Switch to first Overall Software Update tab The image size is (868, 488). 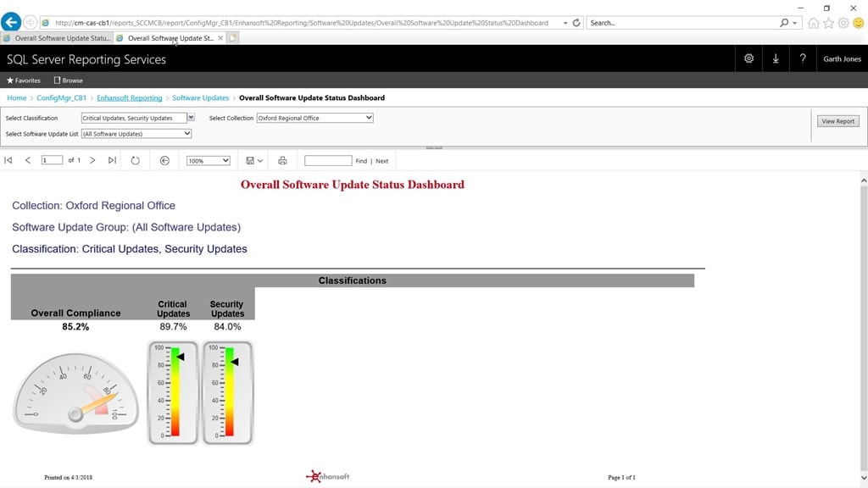pos(57,38)
